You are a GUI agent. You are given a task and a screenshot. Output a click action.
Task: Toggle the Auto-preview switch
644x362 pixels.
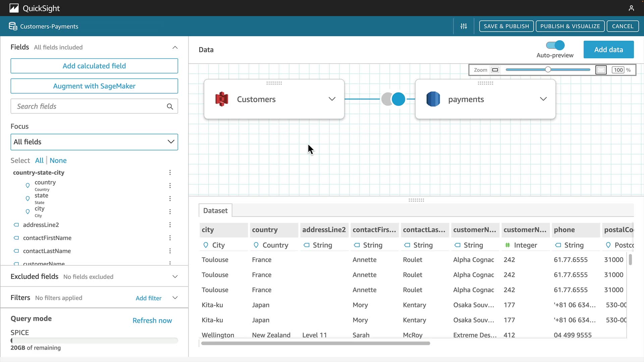pos(555,45)
